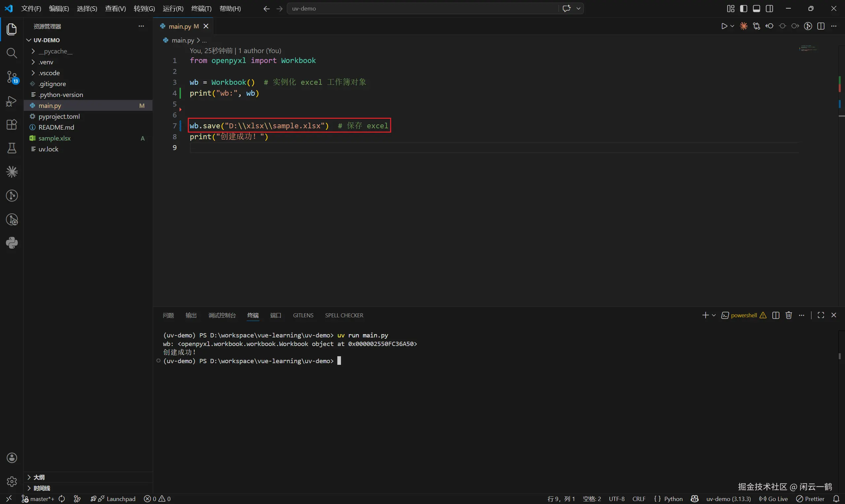Open Manage settings gear icon
Viewport: 845px width, 504px height.
(12, 481)
